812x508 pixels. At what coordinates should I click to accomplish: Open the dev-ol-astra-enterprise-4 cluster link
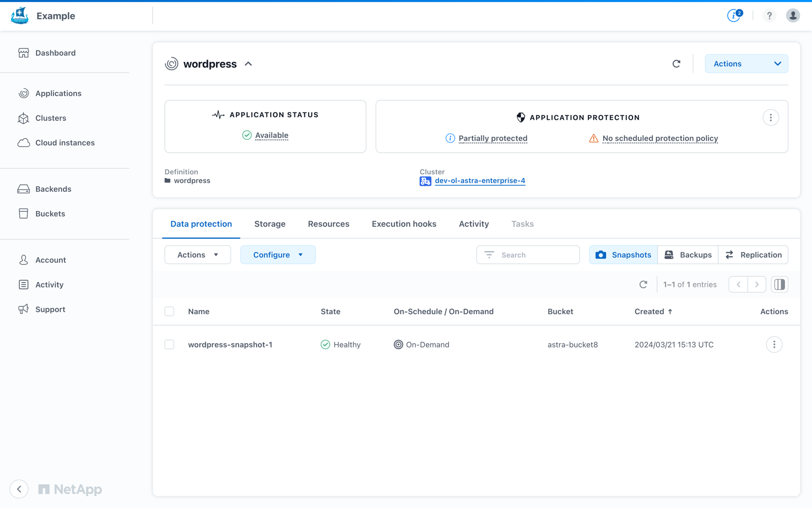[x=480, y=181]
